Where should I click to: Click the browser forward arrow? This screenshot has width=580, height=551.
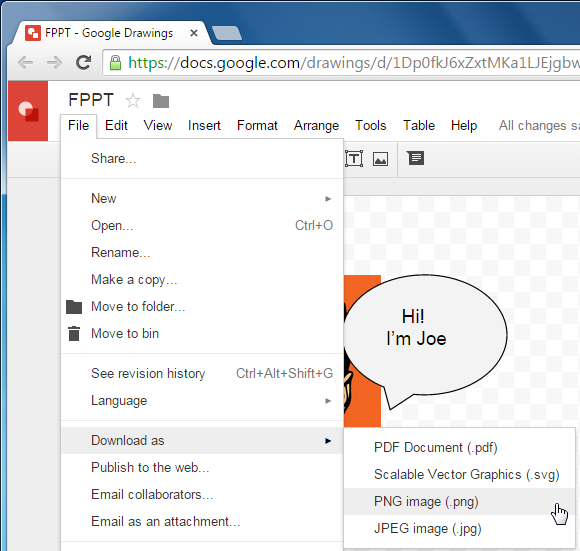(x=54, y=62)
